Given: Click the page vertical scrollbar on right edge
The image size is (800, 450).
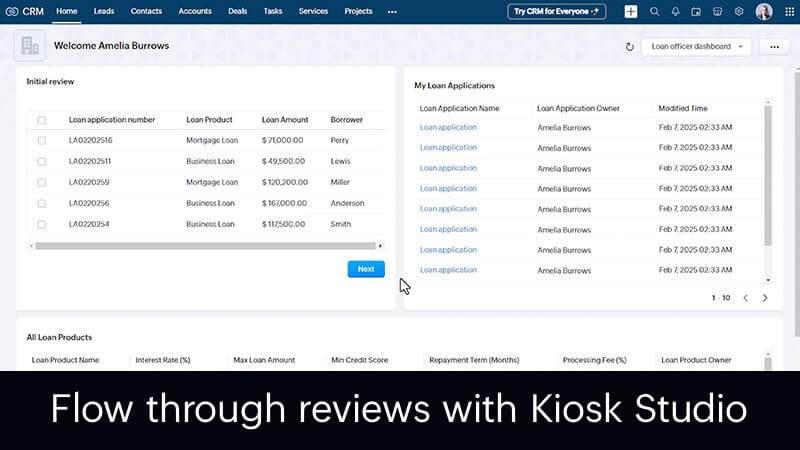Looking at the screenshot, I should pyautogui.click(x=797, y=204).
